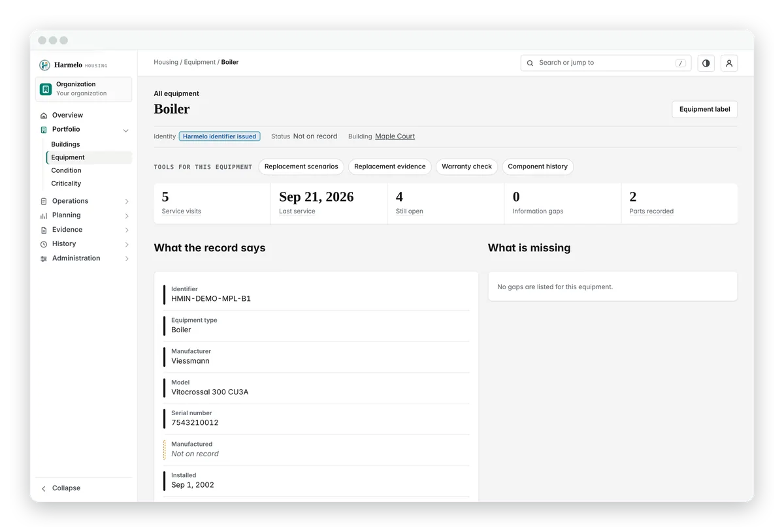Viewport: 784px width, 532px height.
Task: Click the Evidence document icon
Action: [x=44, y=230]
